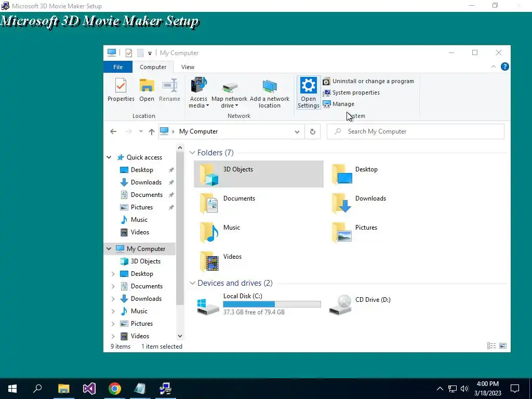Image resolution: width=532 pixels, height=399 pixels.
Task: Choose Uninstall or change a program
Action: pyautogui.click(x=368, y=81)
